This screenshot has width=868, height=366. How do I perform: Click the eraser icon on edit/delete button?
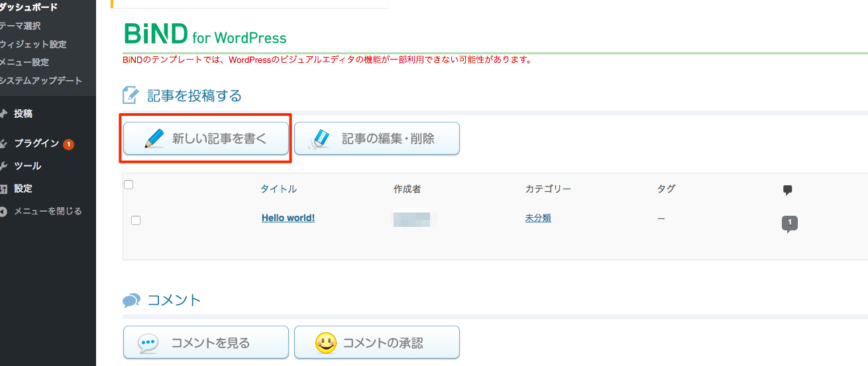[319, 138]
